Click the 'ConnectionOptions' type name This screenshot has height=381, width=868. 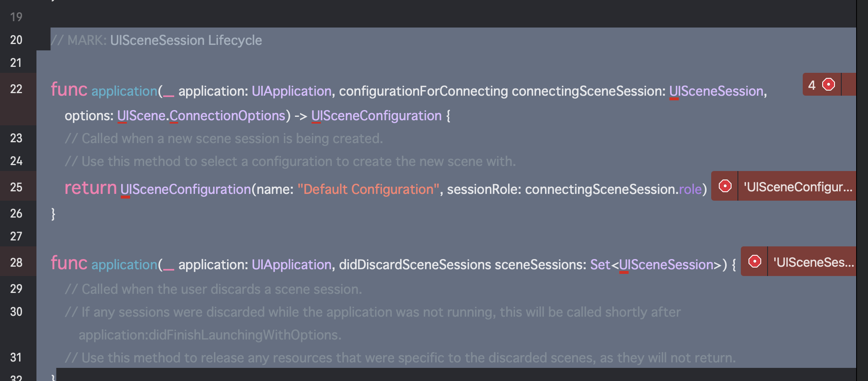point(228,116)
